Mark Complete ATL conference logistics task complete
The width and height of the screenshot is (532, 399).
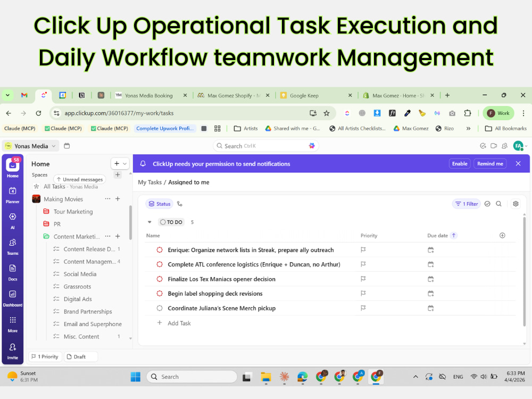pyautogui.click(x=160, y=264)
